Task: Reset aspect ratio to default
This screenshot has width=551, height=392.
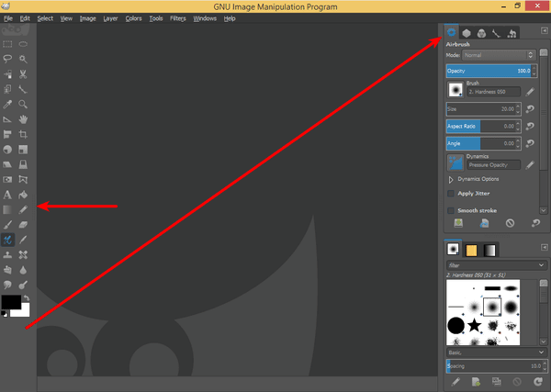Action: coord(530,126)
